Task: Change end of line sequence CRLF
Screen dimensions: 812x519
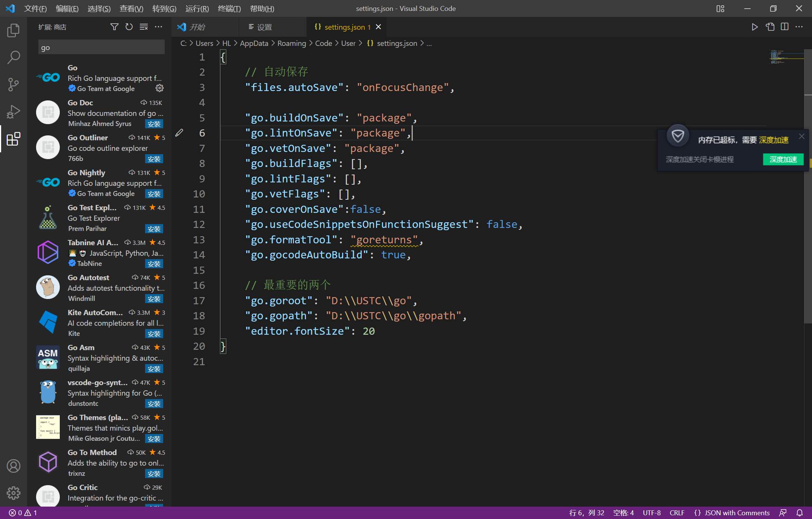Action: [x=677, y=513]
